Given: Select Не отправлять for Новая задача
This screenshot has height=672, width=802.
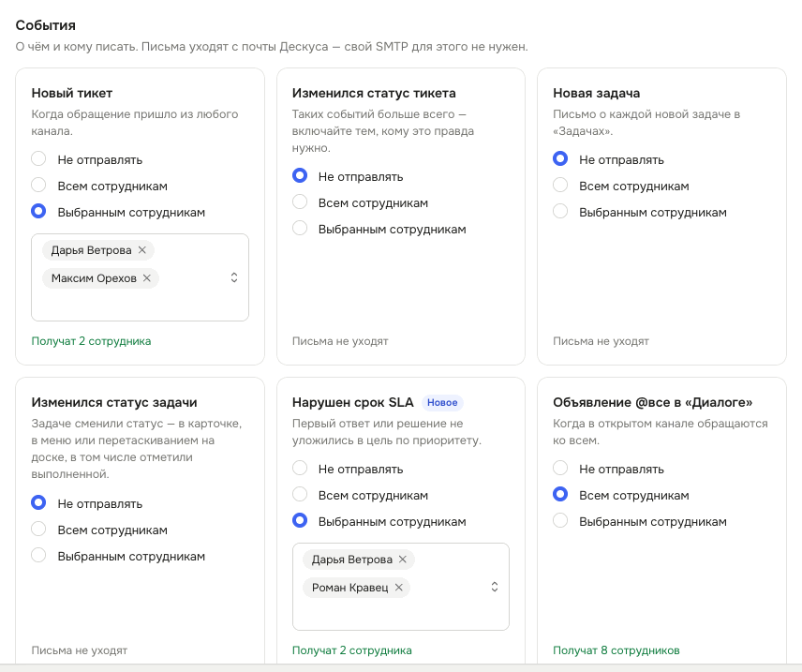Looking at the screenshot, I should tap(560, 158).
